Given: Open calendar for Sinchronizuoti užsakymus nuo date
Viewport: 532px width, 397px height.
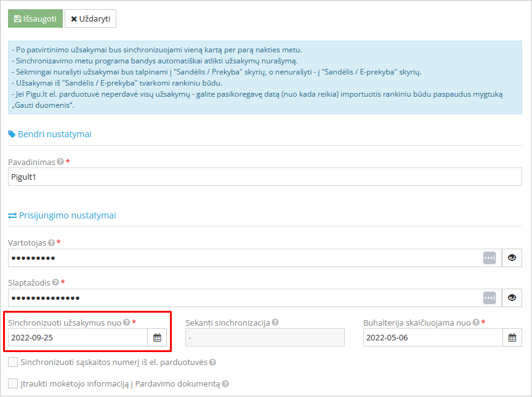Looking at the screenshot, I should point(157,337).
